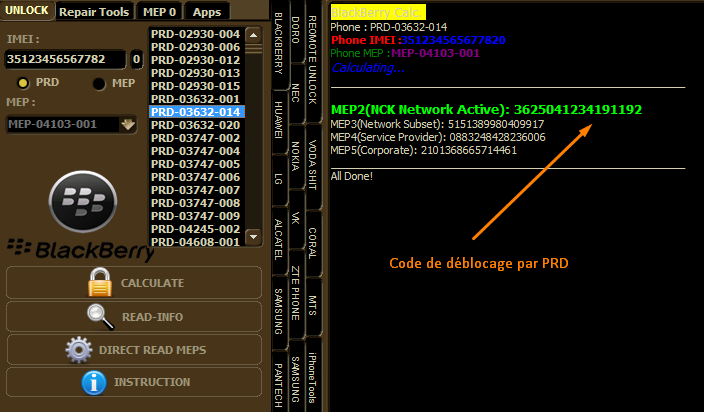The height and width of the screenshot is (412, 704).
Task: Select PRD-02930-013 in the list
Action: (196, 73)
